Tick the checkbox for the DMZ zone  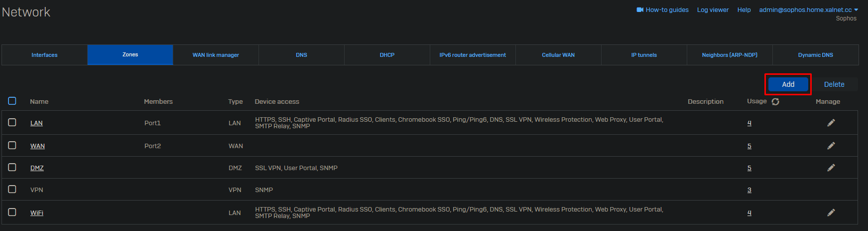(12, 167)
